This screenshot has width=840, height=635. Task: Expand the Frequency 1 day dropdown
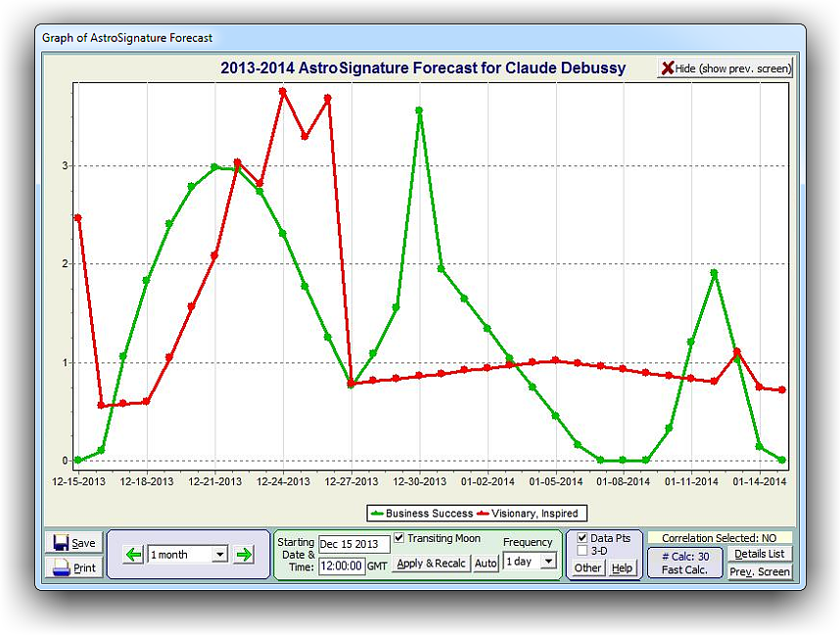tap(547, 562)
